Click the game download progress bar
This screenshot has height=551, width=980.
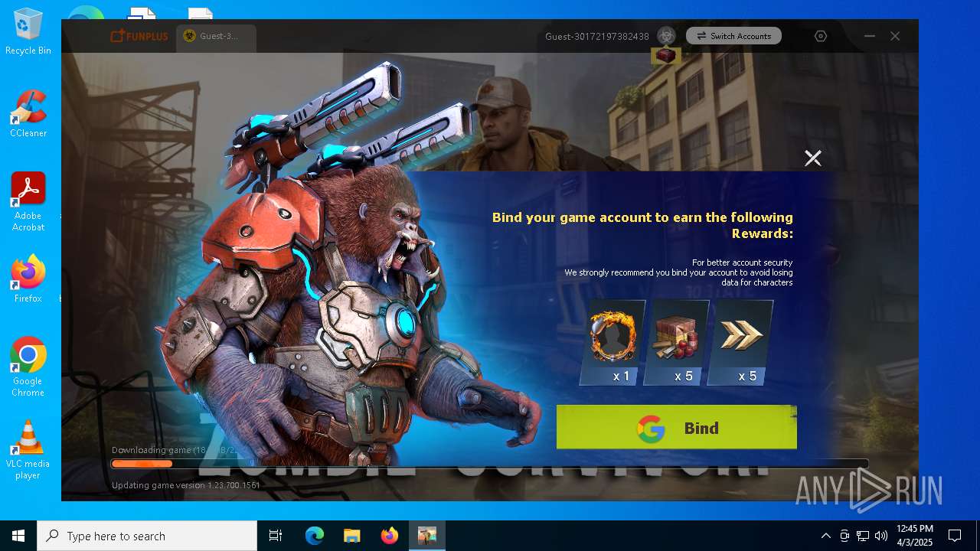(x=490, y=464)
